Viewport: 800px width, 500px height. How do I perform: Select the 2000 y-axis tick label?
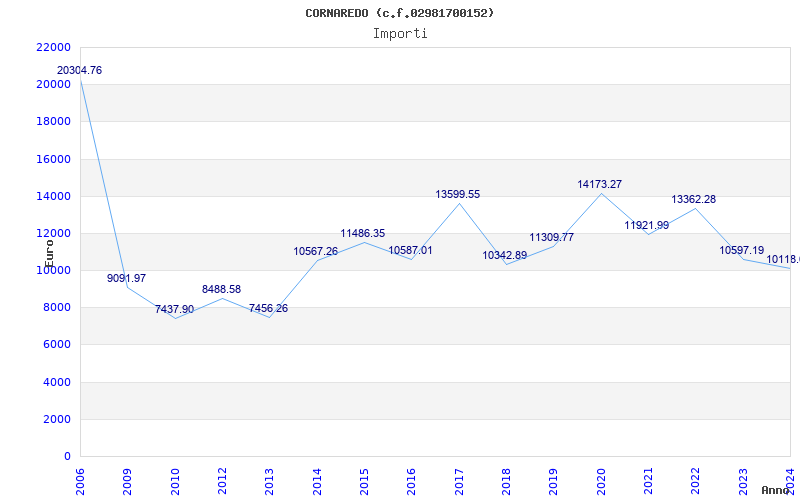57,419
